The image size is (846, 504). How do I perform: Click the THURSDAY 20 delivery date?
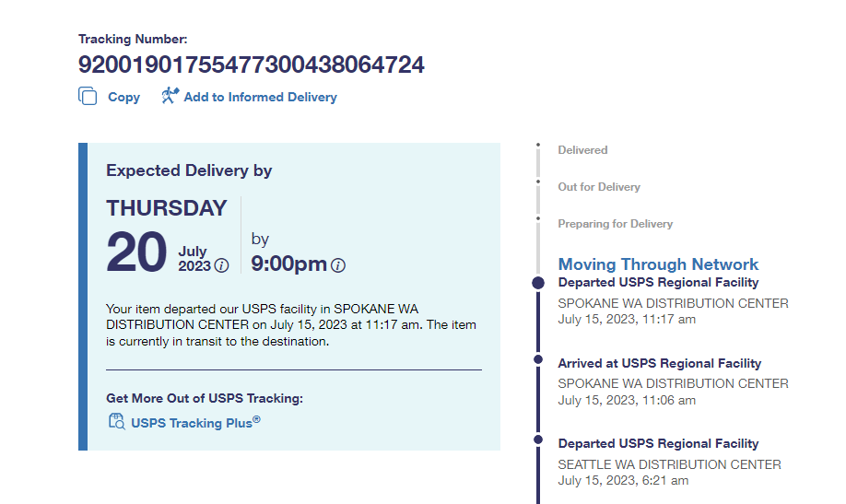(x=166, y=237)
